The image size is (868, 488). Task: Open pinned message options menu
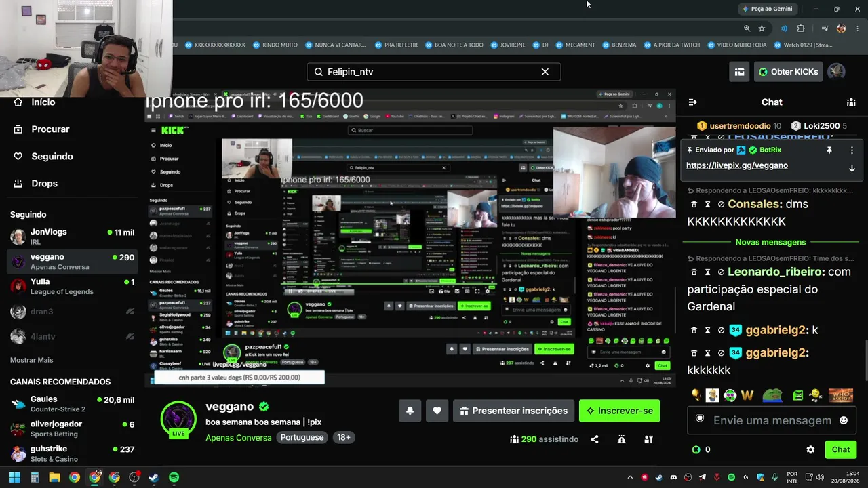tap(852, 150)
